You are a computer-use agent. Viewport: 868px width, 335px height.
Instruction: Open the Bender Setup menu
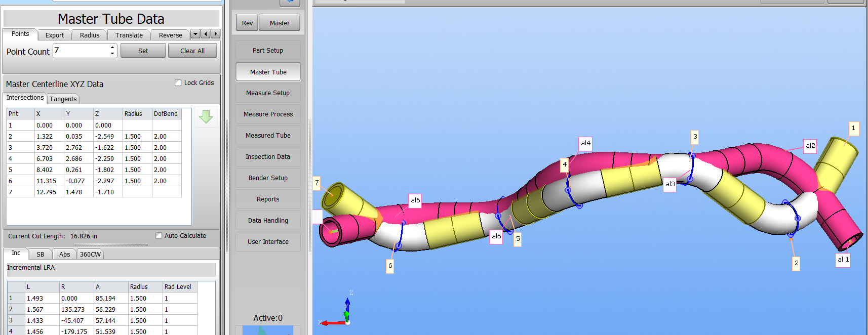point(268,178)
